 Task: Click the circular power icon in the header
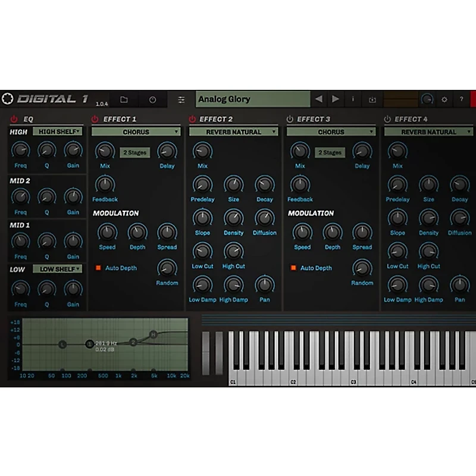tap(152, 99)
